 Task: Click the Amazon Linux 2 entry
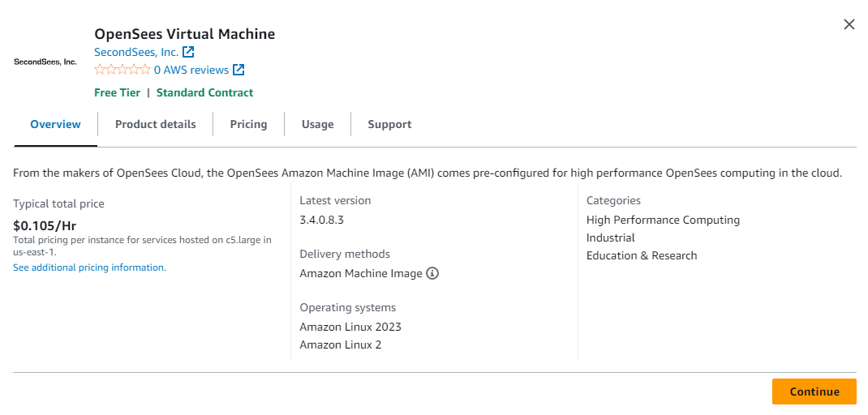point(341,344)
